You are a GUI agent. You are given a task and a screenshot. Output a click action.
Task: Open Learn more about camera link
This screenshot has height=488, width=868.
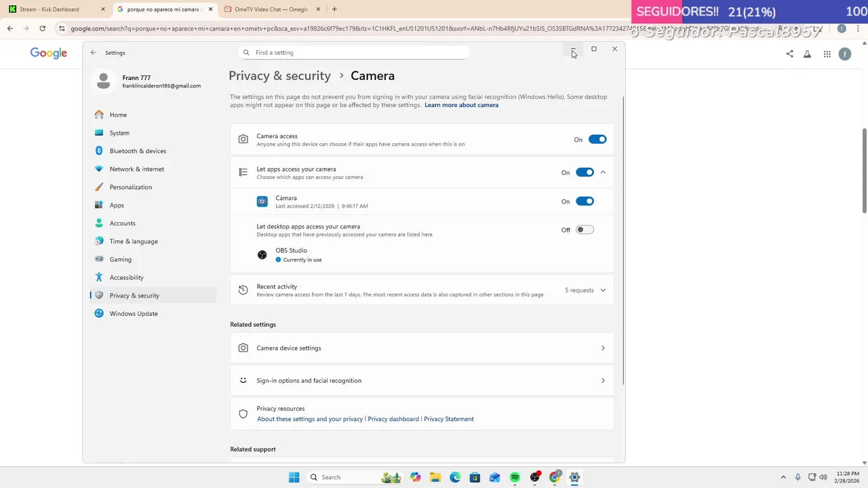461,105
